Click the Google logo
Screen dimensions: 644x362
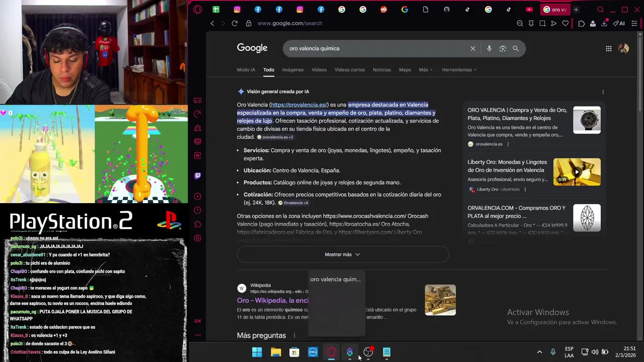(x=252, y=48)
